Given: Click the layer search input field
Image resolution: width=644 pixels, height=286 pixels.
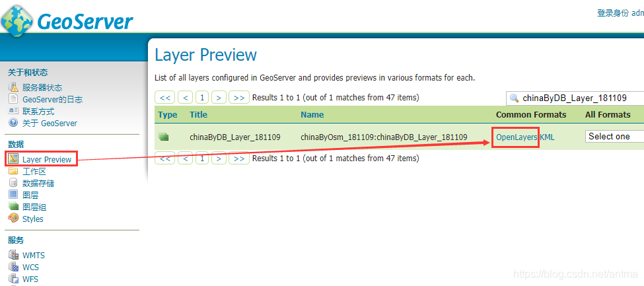Looking at the screenshot, I should [581, 98].
